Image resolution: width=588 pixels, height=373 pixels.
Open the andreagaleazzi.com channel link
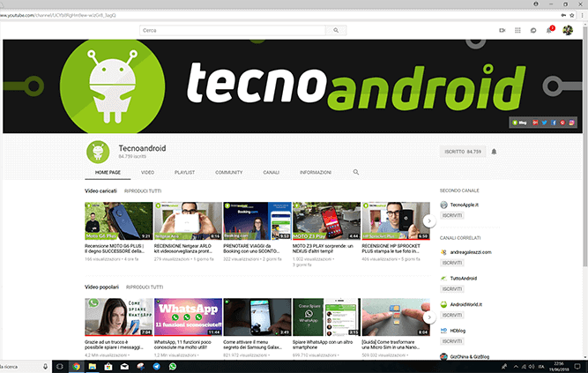click(471, 252)
